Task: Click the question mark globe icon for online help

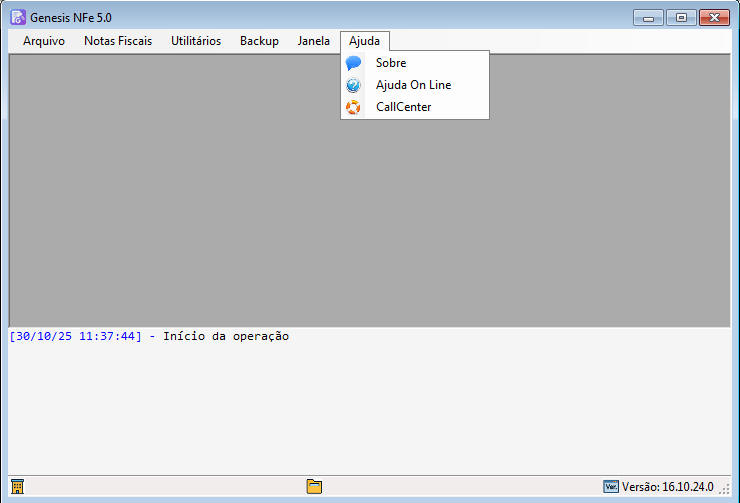Action: [x=353, y=85]
